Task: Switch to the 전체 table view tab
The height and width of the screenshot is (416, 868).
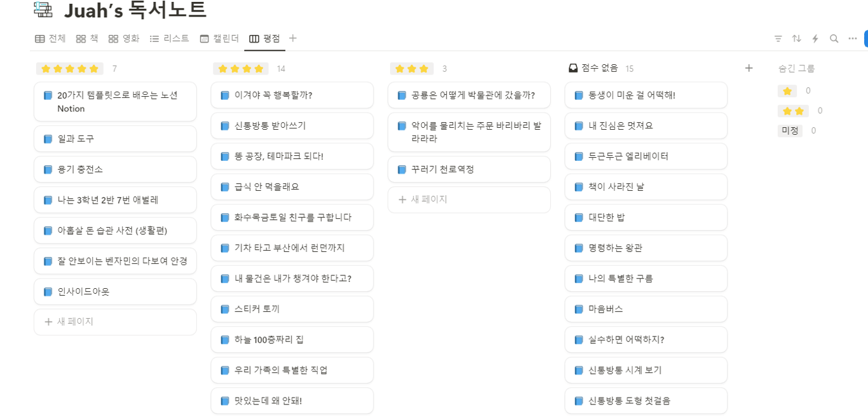Action: pos(50,39)
